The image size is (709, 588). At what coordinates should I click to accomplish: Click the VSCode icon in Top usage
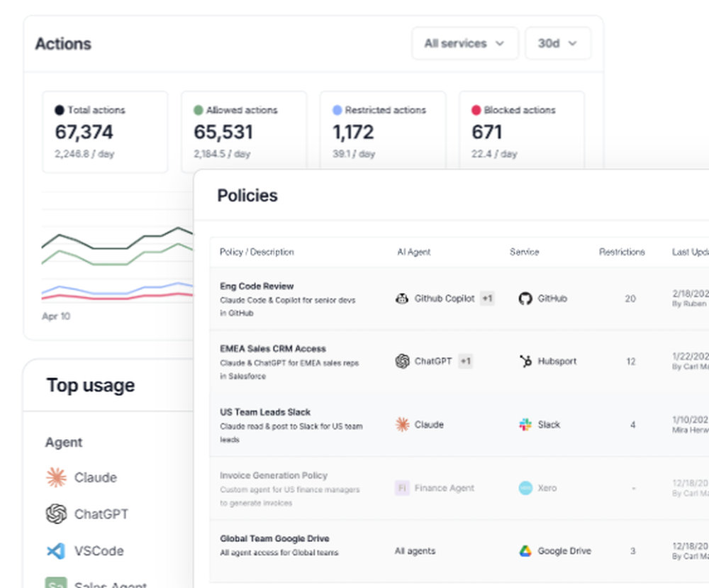[x=56, y=550]
